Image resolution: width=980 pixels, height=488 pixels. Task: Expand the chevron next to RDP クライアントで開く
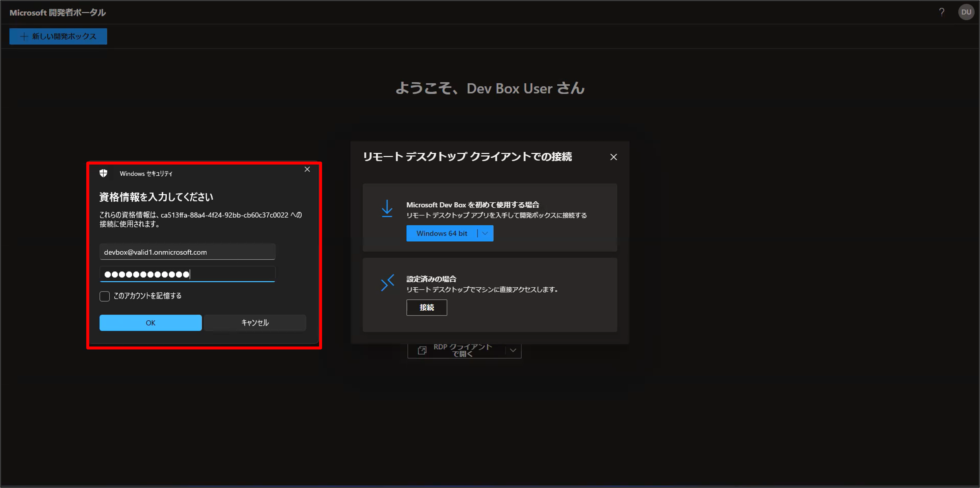tap(513, 350)
